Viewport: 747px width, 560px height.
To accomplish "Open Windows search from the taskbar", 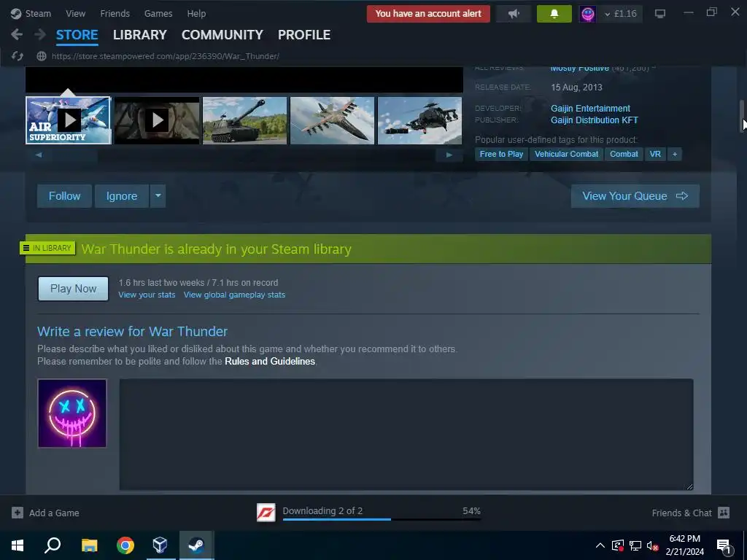I will click(53, 545).
